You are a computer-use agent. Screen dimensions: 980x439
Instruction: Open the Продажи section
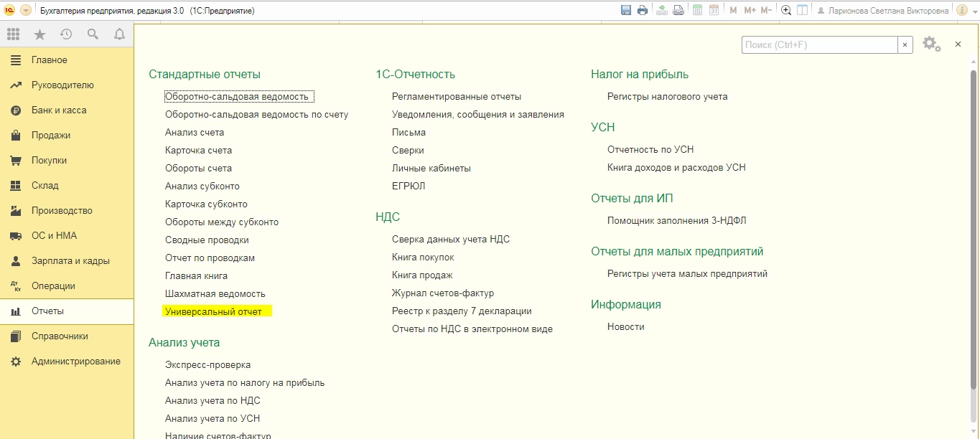click(67, 136)
